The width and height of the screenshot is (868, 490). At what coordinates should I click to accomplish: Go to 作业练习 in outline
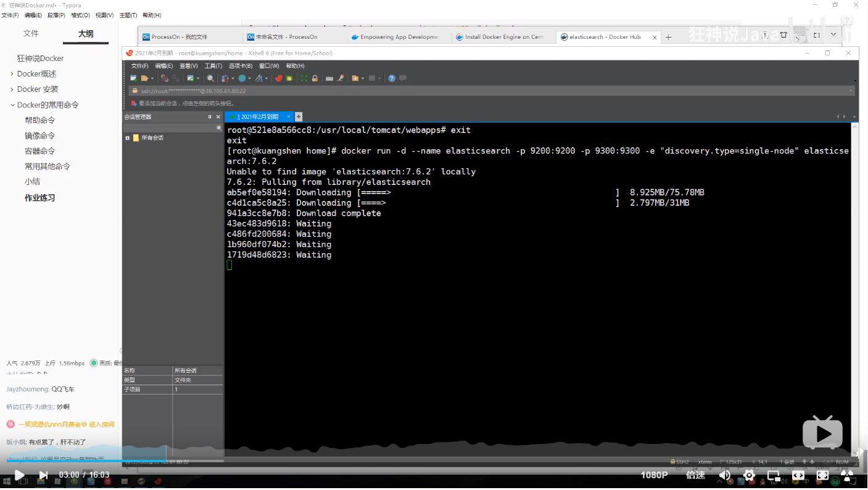coord(39,198)
